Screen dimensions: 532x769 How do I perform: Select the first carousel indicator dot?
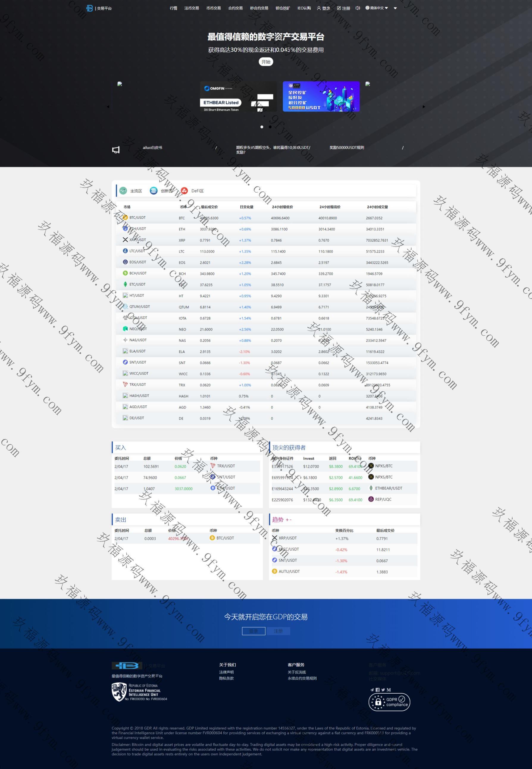[262, 127]
